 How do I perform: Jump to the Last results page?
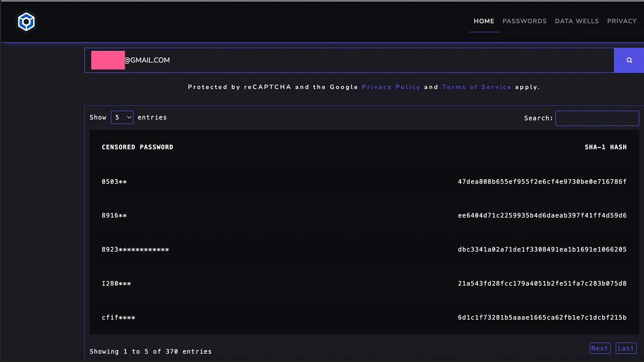[x=626, y=348]
